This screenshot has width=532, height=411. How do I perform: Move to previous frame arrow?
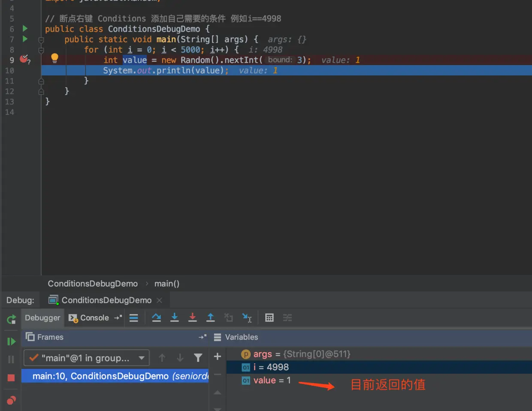162,357
